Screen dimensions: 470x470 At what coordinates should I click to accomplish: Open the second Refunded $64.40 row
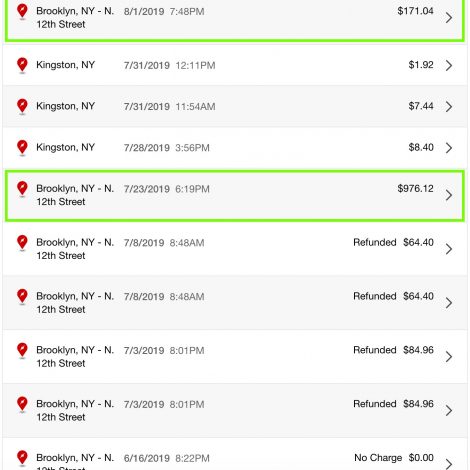pos(235,303)
